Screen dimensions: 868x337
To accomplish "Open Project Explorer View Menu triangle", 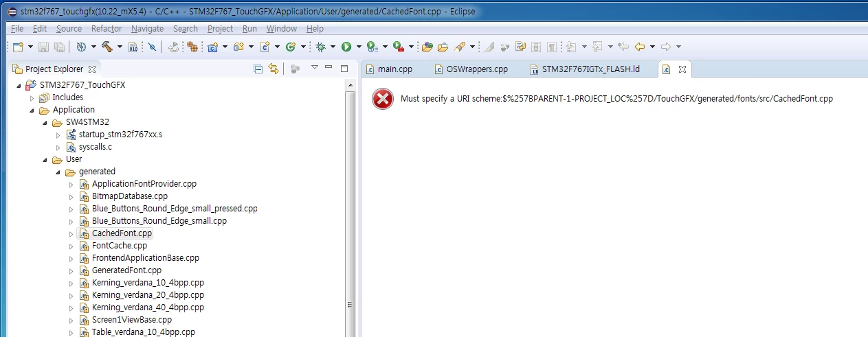I will (314, 67).
